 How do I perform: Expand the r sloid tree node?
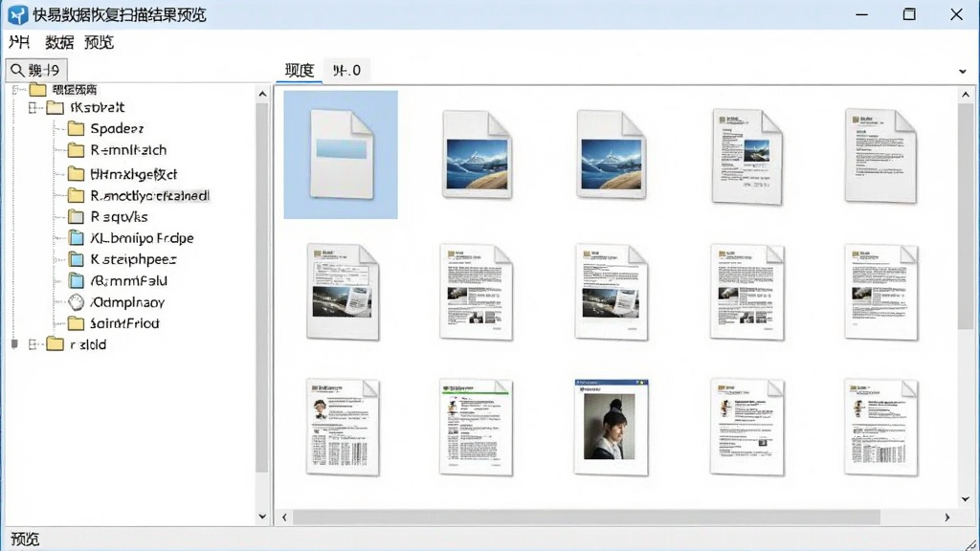coord(33,344)
